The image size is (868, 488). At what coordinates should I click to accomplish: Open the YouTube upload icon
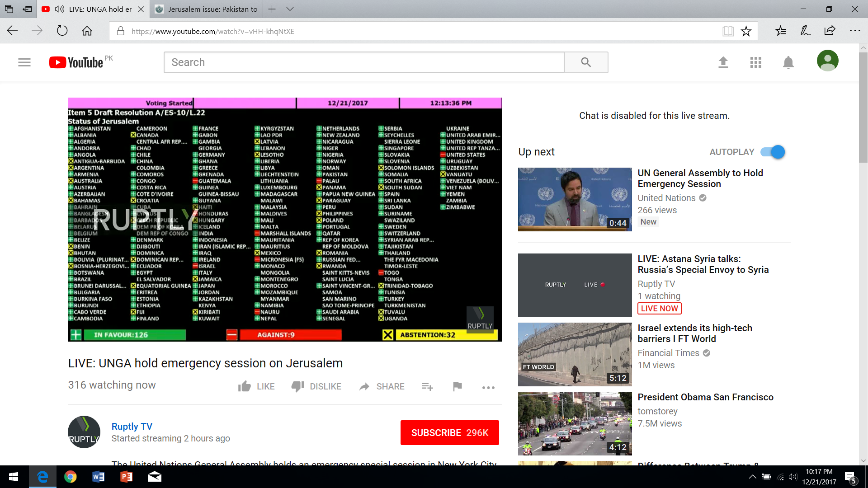coord(723,62)
